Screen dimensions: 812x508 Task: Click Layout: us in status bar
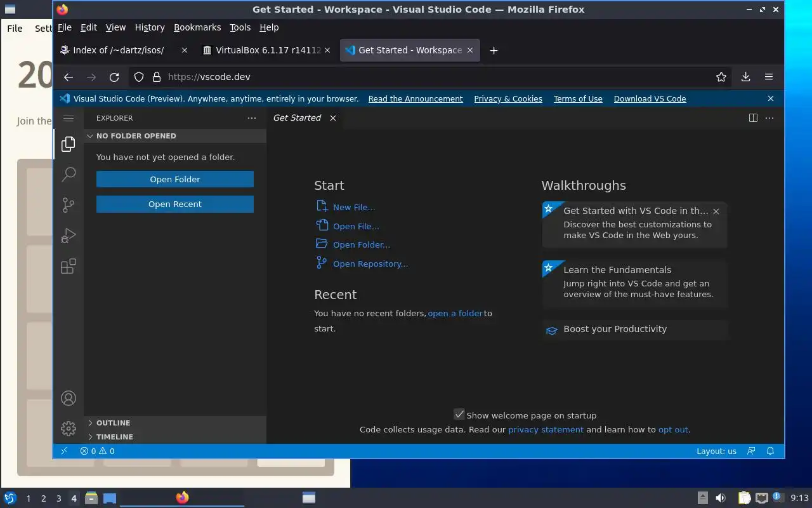coord(716,451)
